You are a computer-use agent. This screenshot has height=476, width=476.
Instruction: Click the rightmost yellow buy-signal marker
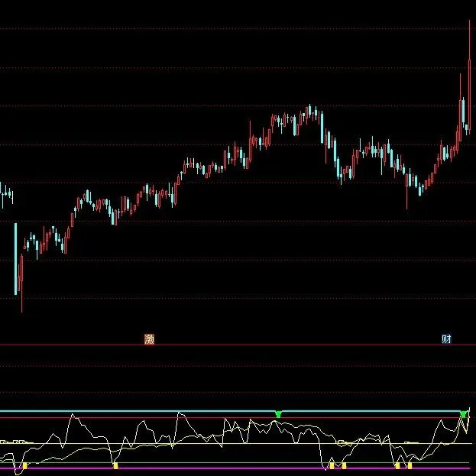coord(410,465)
